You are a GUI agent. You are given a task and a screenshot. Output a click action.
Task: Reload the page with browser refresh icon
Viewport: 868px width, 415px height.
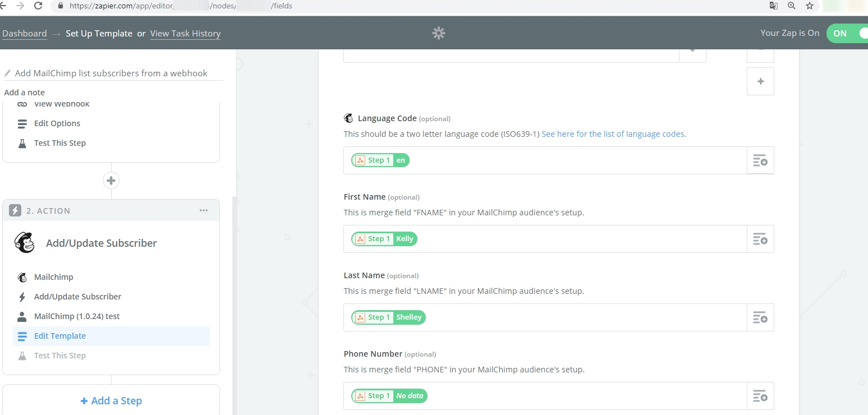point(38,6)
